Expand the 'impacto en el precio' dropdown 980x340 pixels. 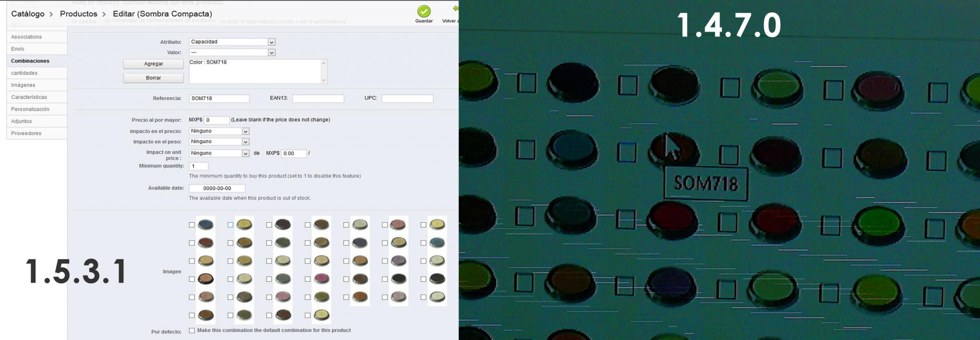point(219,131)
